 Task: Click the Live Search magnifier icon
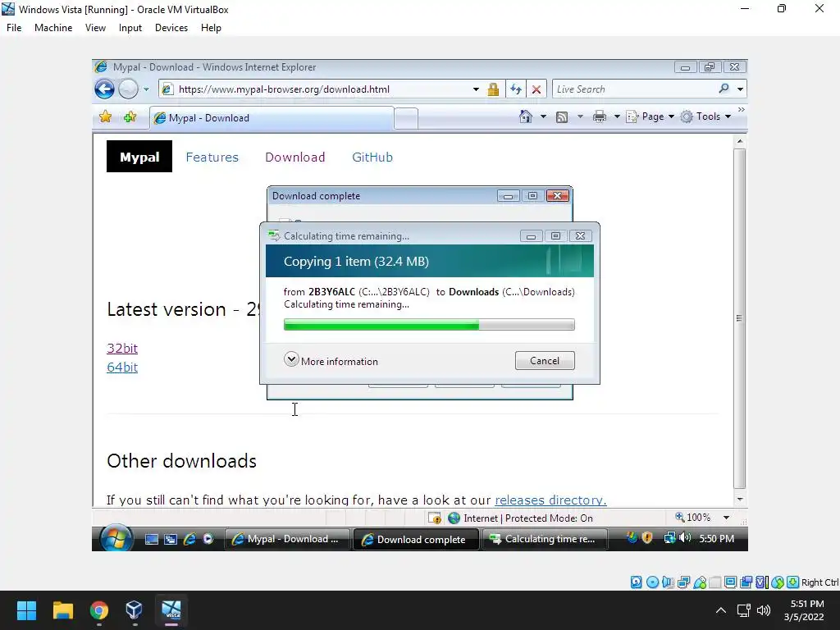pyautogui.click(x=724, y=89)
